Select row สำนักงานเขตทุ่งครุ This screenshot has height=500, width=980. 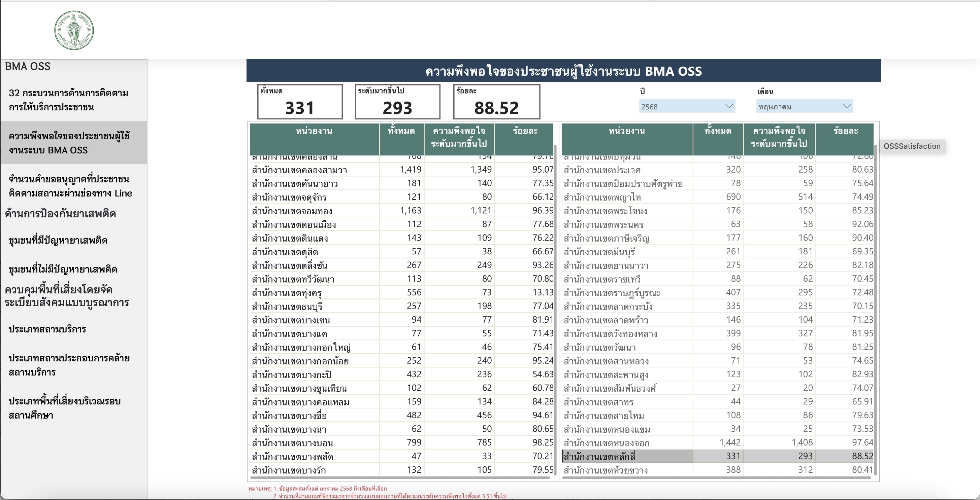click(x=402, y=293)
